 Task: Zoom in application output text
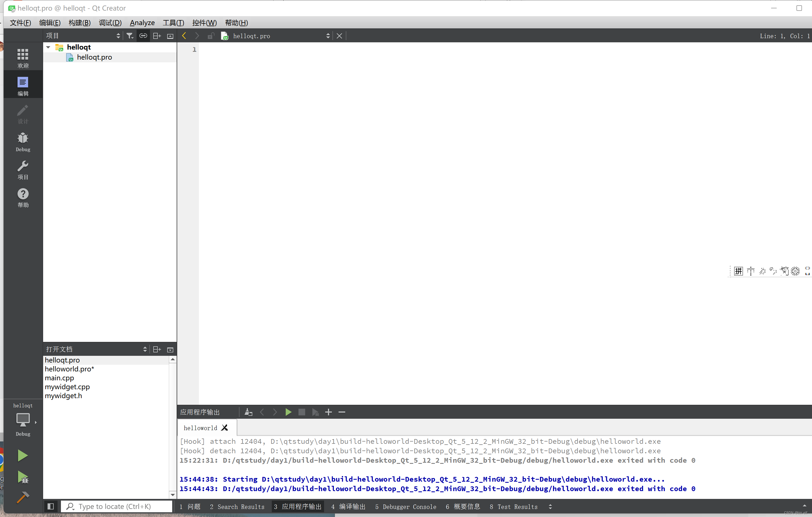329,412
